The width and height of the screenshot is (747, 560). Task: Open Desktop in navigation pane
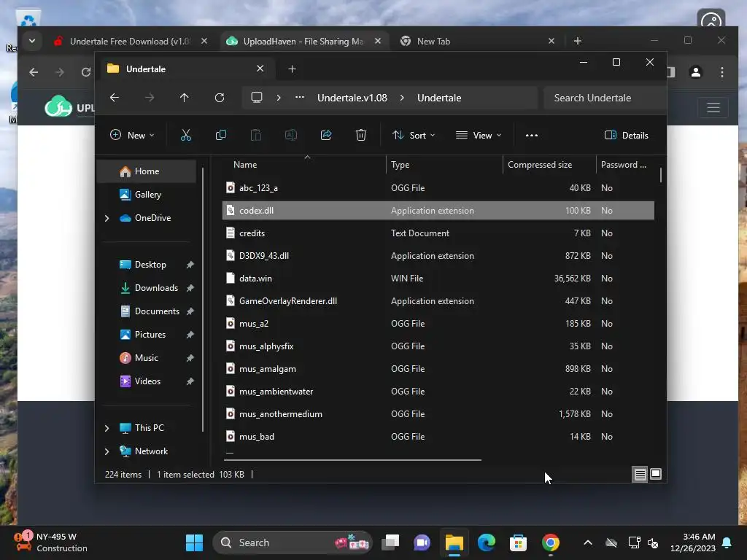150,265
